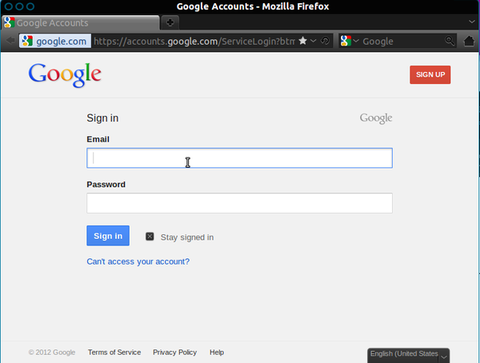This screenshot has height=363, width=480.
Task: Click the Google logo at page top
Action: (x=65, y=75)
